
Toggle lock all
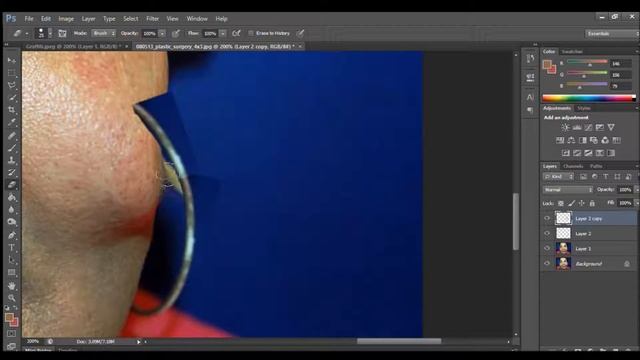click(x=592, y=203)
